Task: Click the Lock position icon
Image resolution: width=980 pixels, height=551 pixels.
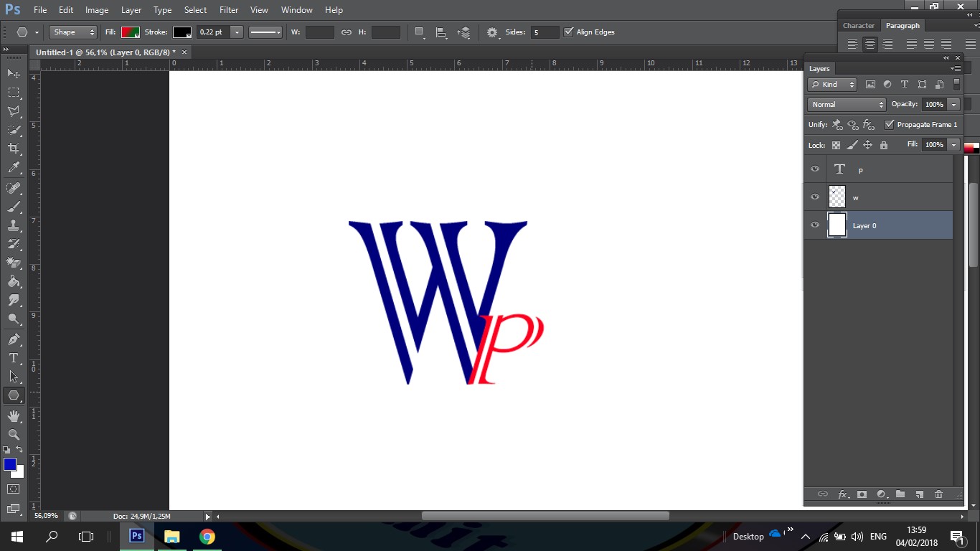Action: [867, 145]
